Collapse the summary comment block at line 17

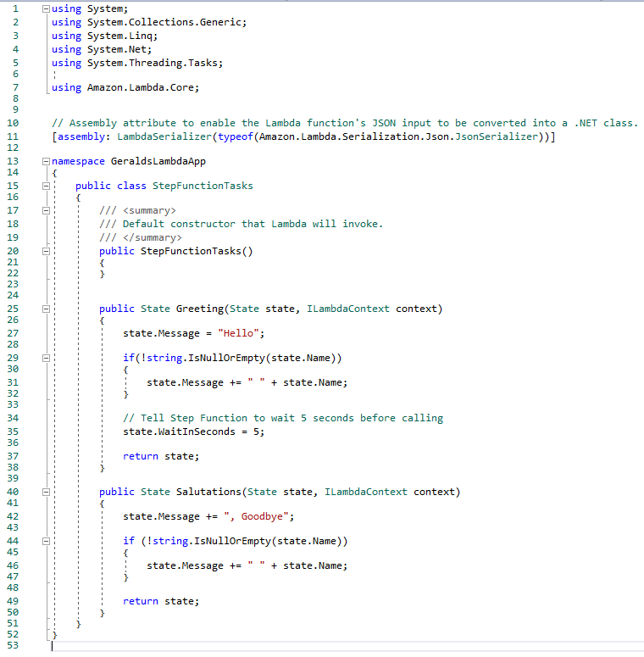46,211
